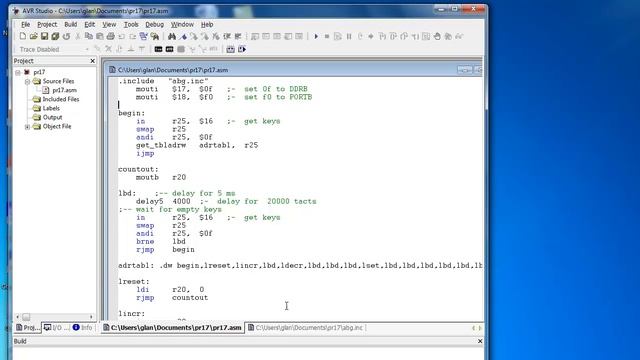Click the right arrow of the editor tab strip
The image size is (640, 360).
pos(480,328)
